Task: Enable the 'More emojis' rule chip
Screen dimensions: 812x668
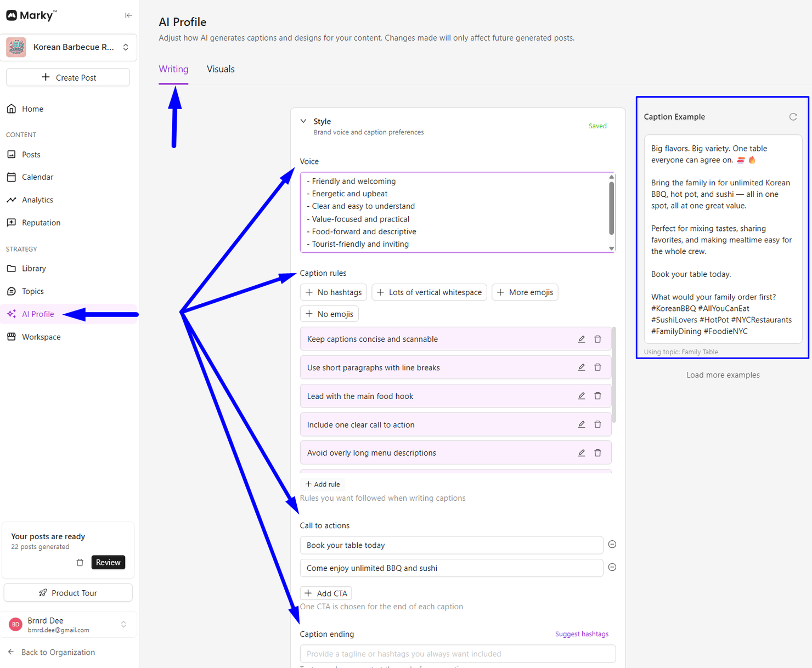Action: click(525, 292)
